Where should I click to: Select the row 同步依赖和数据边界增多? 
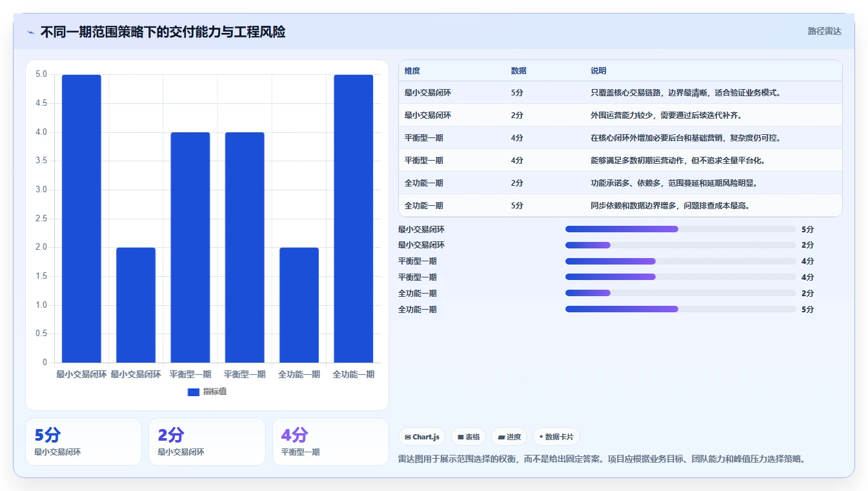620,206
